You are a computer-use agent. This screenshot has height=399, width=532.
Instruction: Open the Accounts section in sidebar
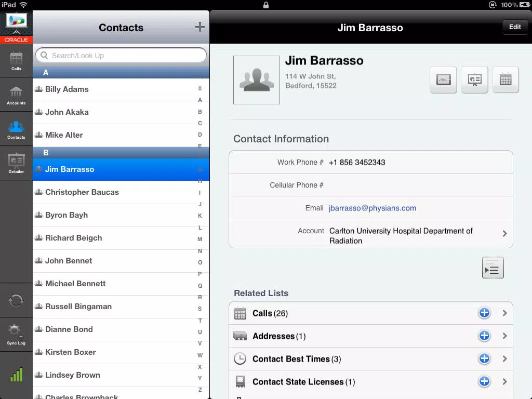(x=16, y=96)
